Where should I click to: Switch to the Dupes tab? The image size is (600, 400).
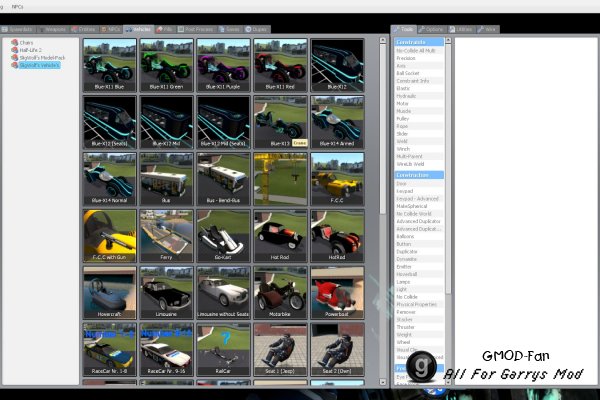[256, 29]
